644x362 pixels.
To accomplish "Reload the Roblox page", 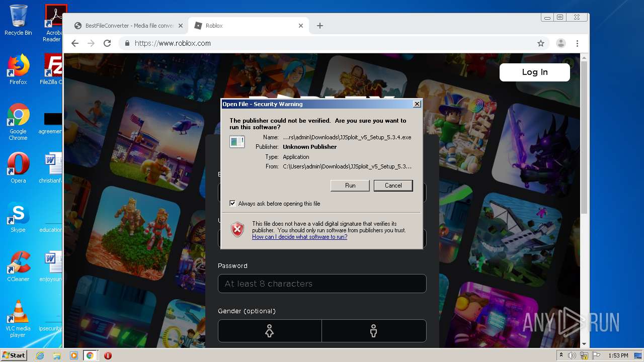I will 107,43.
